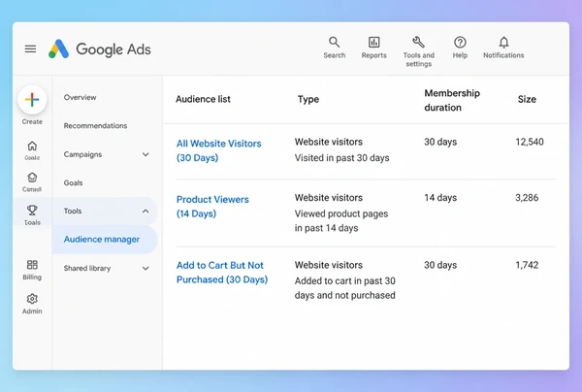
Task: Click the Membership duration column header
Action: [x=452, y=100]
